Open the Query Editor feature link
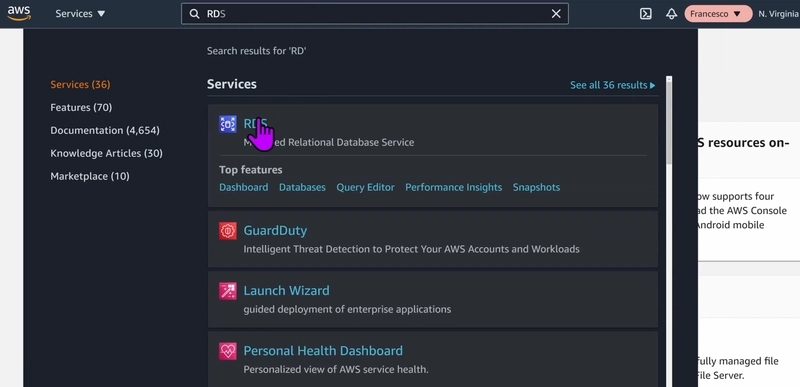Image resolution: width=800 pixels, height=387 pixels. tap(365, 187)
